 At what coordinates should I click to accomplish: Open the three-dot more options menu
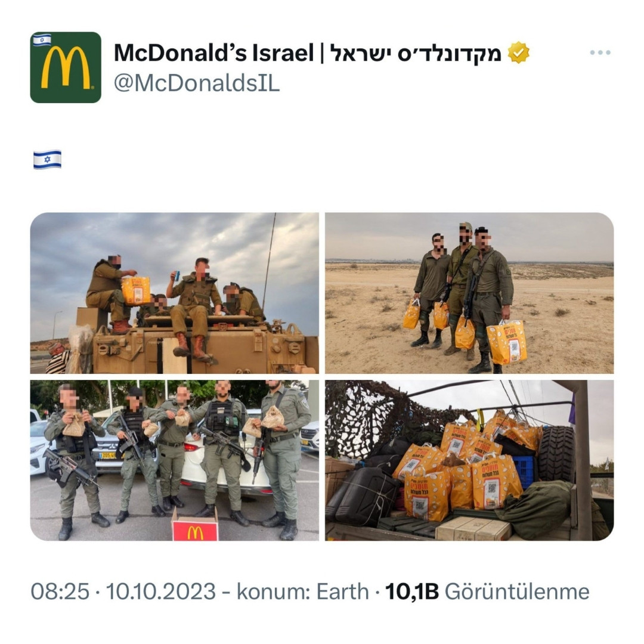600,52
